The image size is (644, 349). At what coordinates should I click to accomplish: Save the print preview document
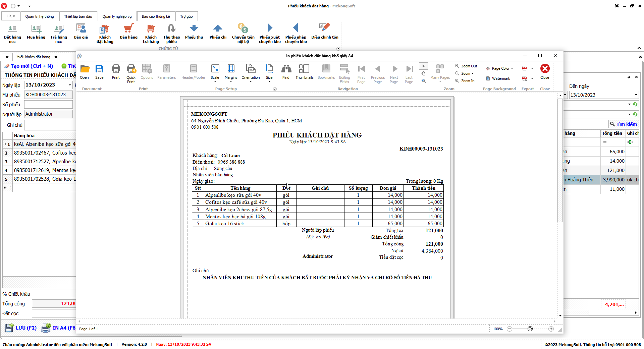pyautogui.click(x=99, y=72)
